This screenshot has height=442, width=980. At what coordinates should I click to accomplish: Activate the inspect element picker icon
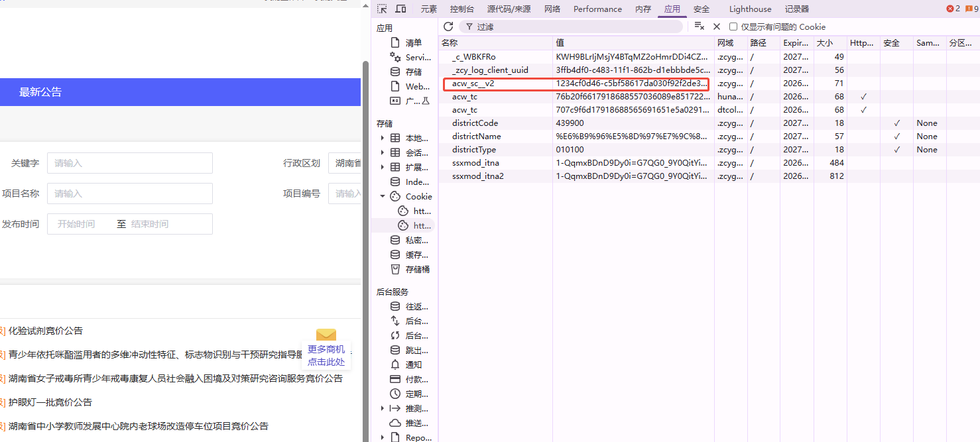[x=382, y=9]
